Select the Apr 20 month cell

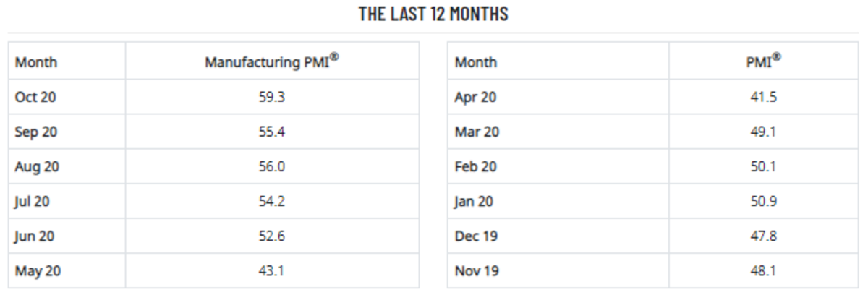pyautogui.click(x=475, y=97)
